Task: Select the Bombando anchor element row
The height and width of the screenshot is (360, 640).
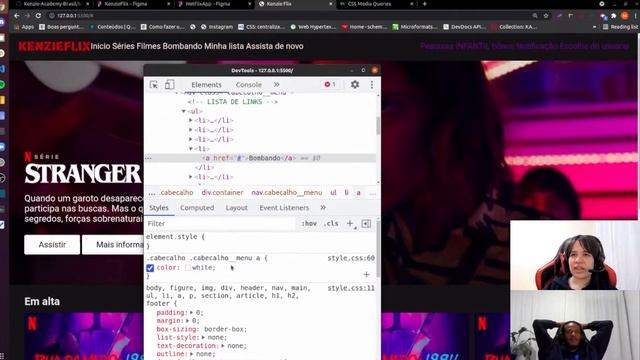Action: coord(260,158)
